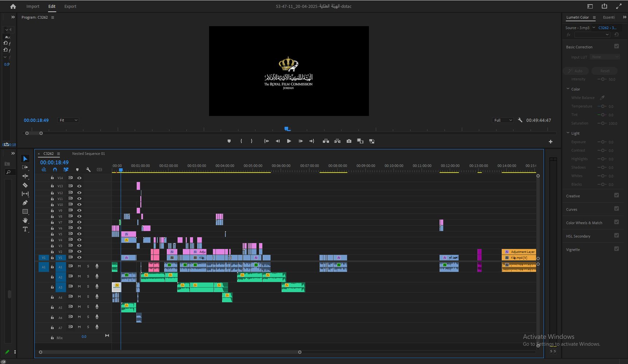Click the Temperature slider handle
The image size is (628, 364).
(x=603, y=106)
